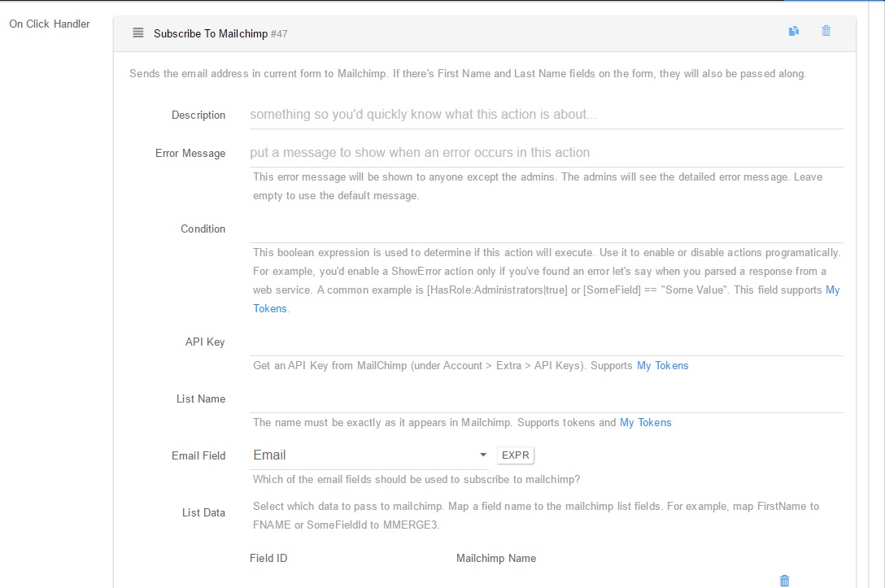
Task: Focus the Description text field
Action: coord(547,115)
